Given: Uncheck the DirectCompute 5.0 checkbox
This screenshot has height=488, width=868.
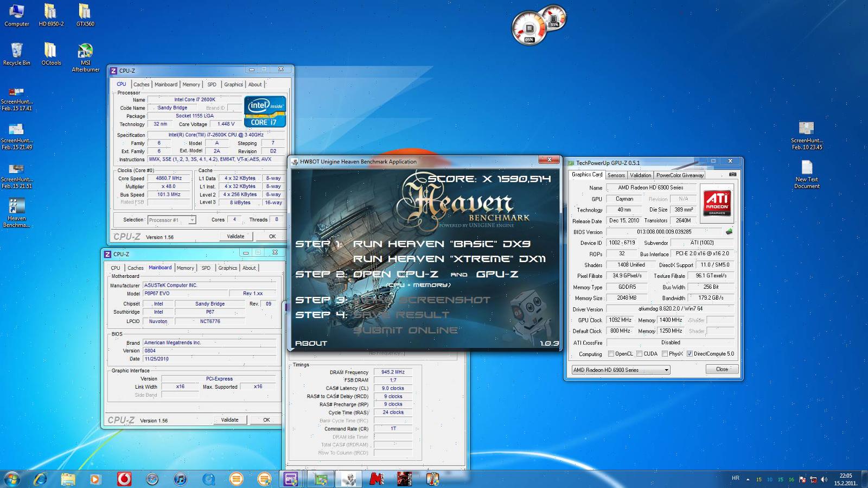Looking at the screenshot, I should point(690,353).
